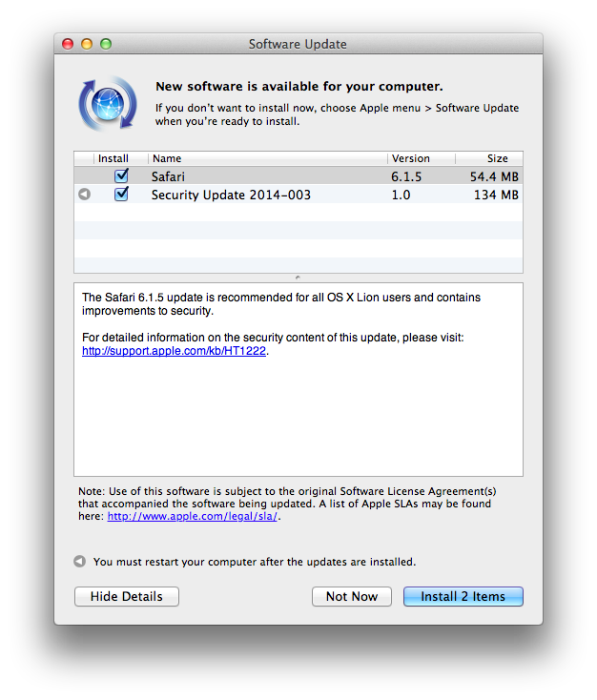Screen dimensions: 597x700
Task: Sort list by Name column header
Action: click(x=267, y=158)
